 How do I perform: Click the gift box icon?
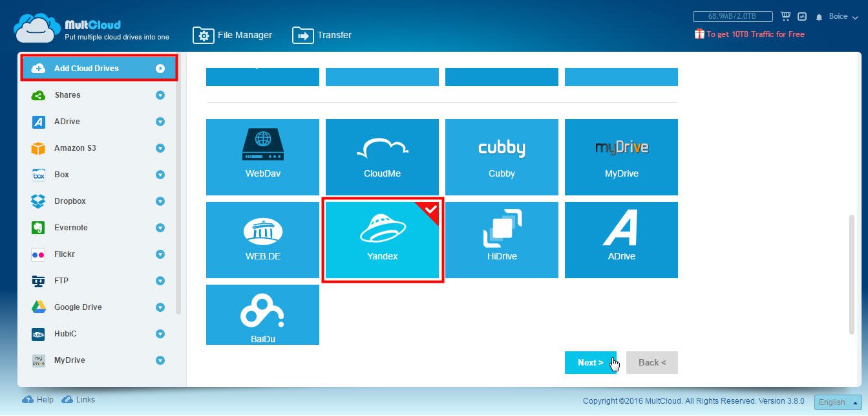pyautogui.click(x=699, y=34)
